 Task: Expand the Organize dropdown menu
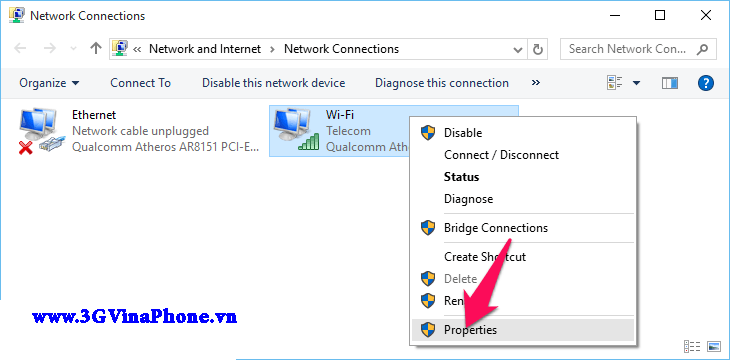49,83
